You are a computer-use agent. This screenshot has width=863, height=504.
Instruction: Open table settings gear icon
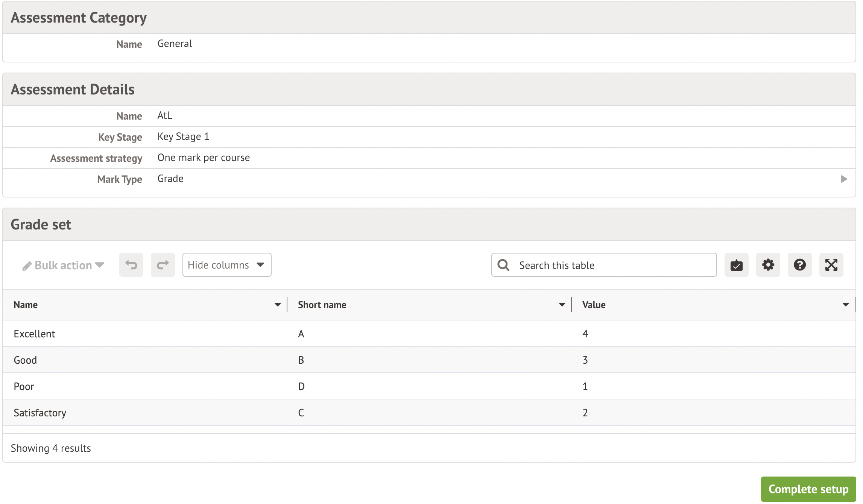[768, 265]
